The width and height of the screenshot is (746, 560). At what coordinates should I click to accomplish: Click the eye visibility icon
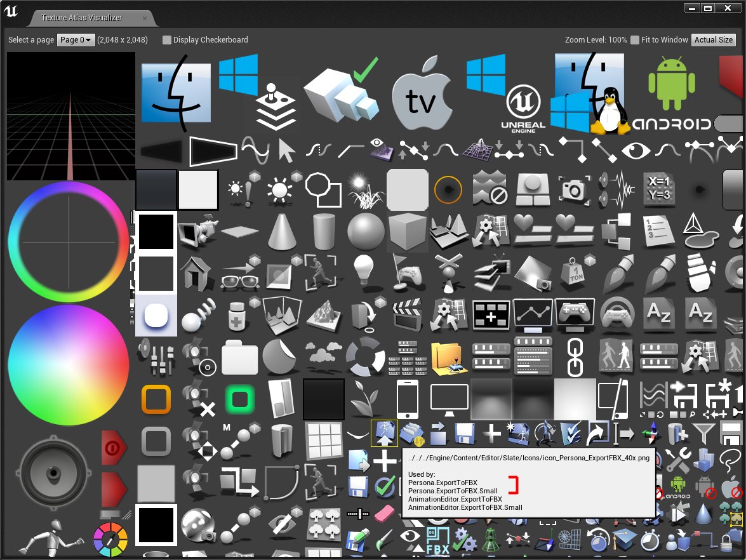pos(636,151)
